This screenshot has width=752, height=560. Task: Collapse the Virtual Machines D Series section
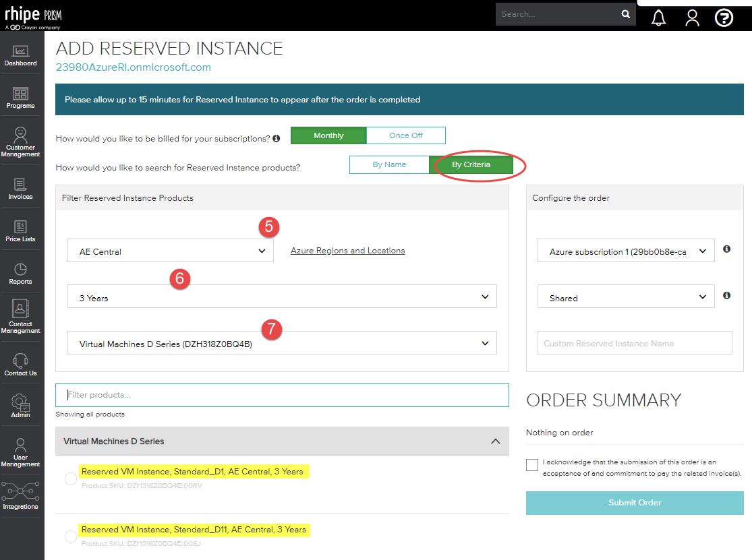point(496,441)
